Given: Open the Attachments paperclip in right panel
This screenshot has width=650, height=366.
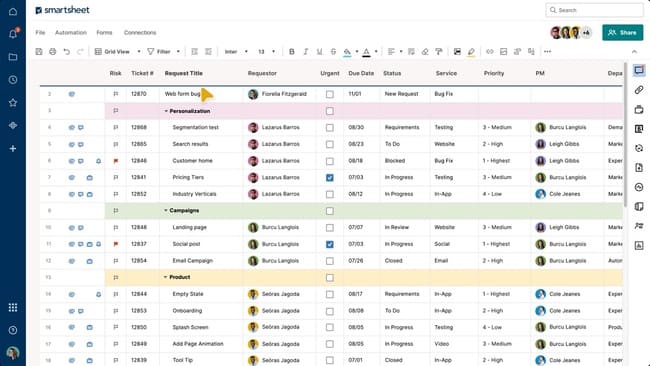Looking at the screenshot, I should point(639,90).
